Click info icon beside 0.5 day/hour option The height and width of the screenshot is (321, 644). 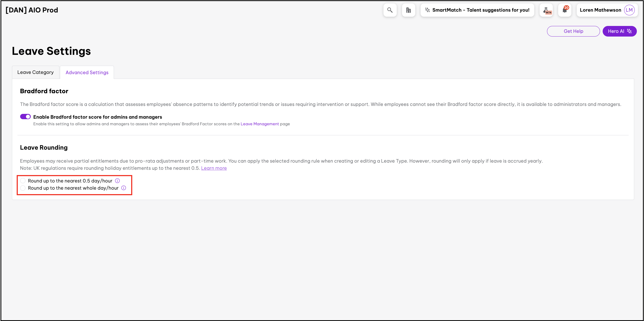[117, 181]
